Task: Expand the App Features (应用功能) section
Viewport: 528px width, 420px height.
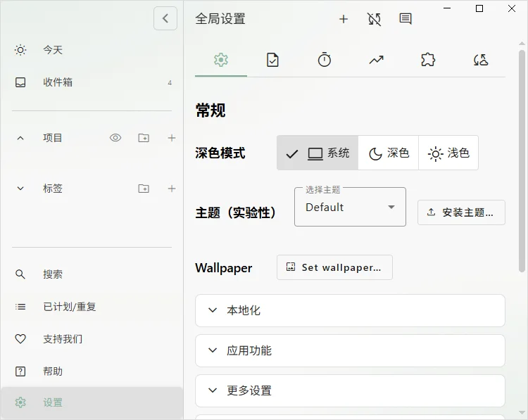Action: [350, 350]
